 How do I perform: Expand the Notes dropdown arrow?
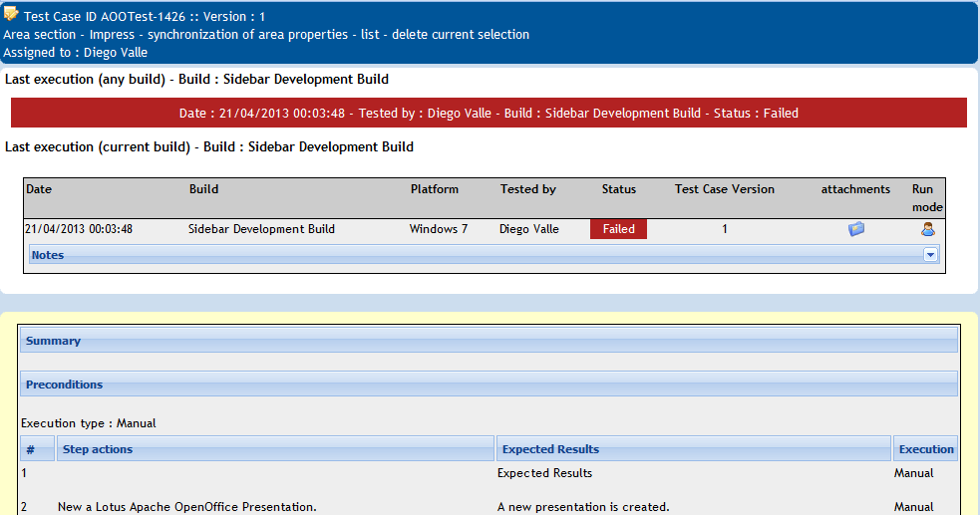click(930, 255)
